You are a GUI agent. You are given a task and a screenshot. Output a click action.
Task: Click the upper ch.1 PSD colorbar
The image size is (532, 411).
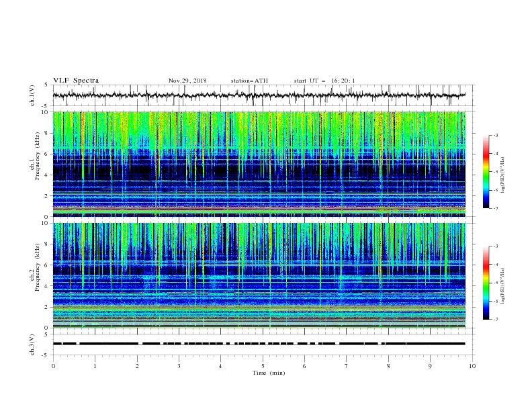tap(486, 172)
